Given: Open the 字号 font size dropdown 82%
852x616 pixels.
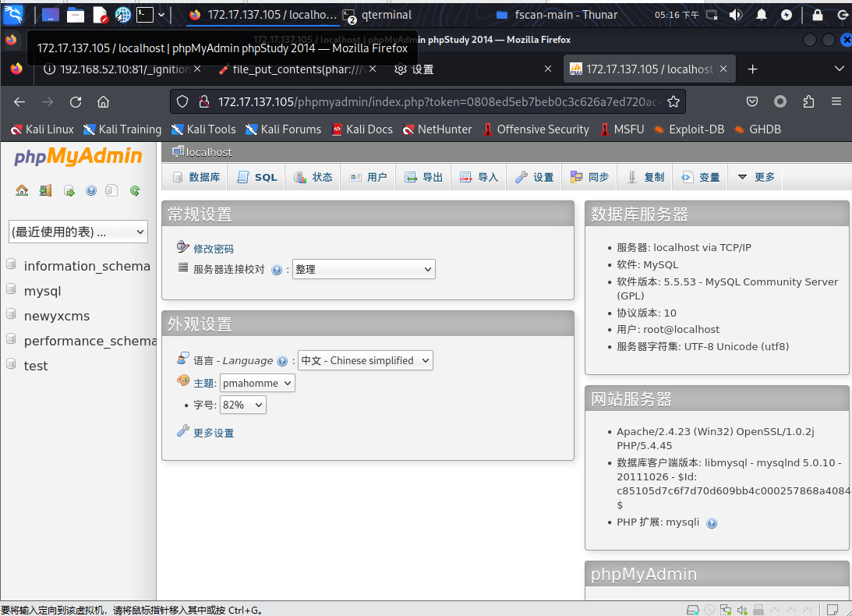Looking at the screenshot, I should 243,405.
